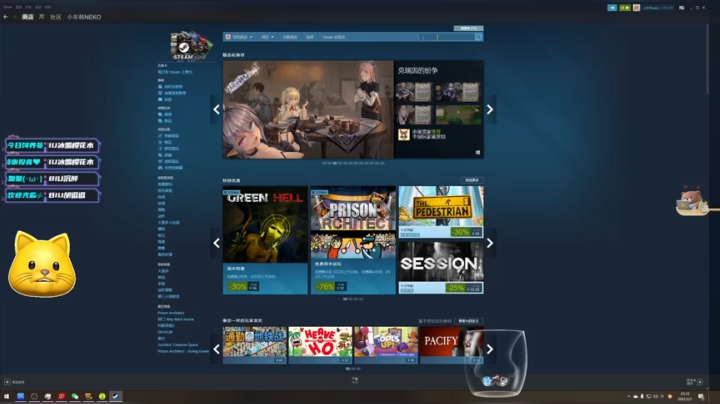Open the 点数商店 points shop

pos(290,37)
